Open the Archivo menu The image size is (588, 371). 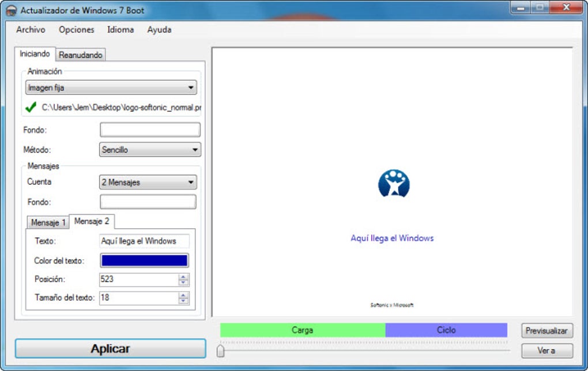[31, 29]
